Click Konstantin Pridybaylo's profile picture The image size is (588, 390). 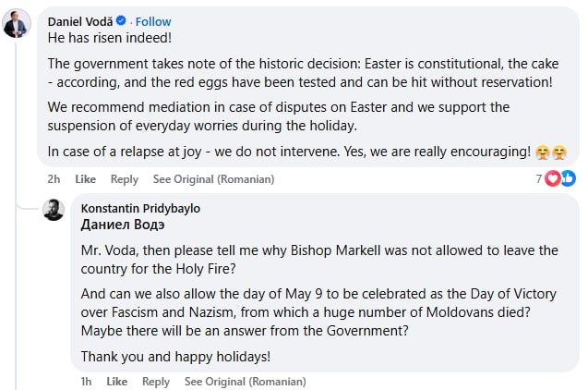(x=54, y=210)
